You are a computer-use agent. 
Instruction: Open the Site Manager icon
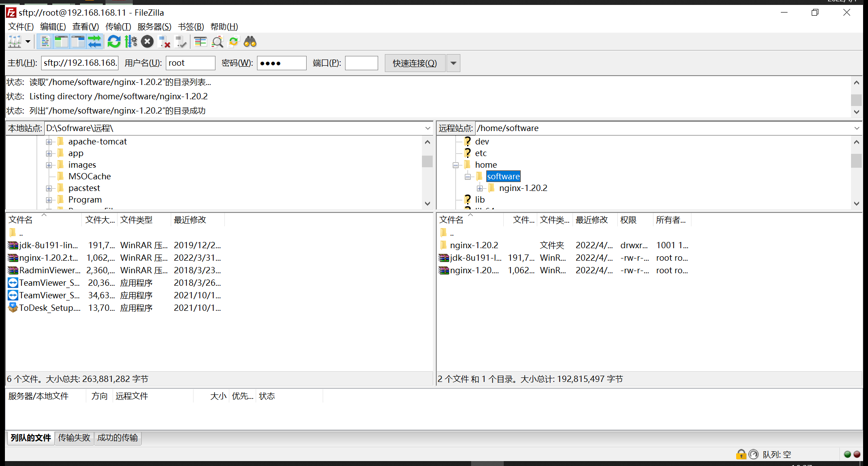point(15,42)
